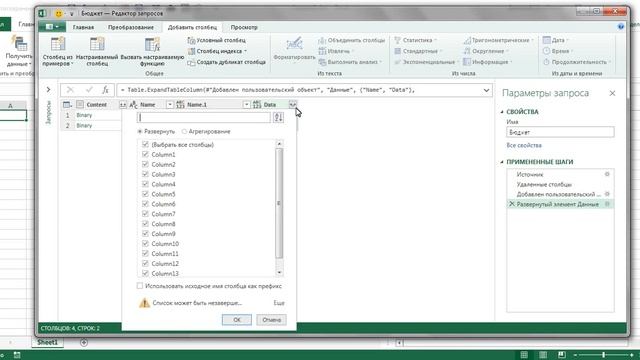Viewport: 640px width, 360px height.
Task: Uncheck the Column7 checkbox
Action: pyautogui.click(x=145, y=214)
